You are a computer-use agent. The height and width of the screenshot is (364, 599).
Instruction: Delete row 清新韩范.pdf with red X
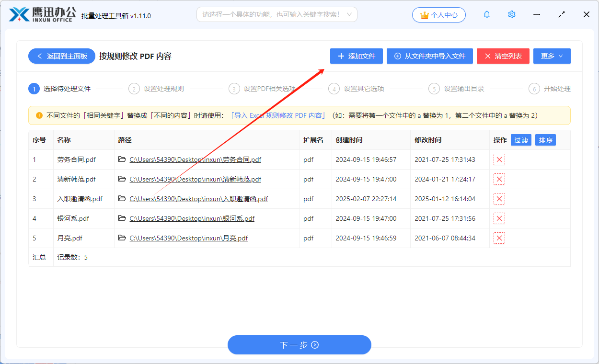[499, 179]
